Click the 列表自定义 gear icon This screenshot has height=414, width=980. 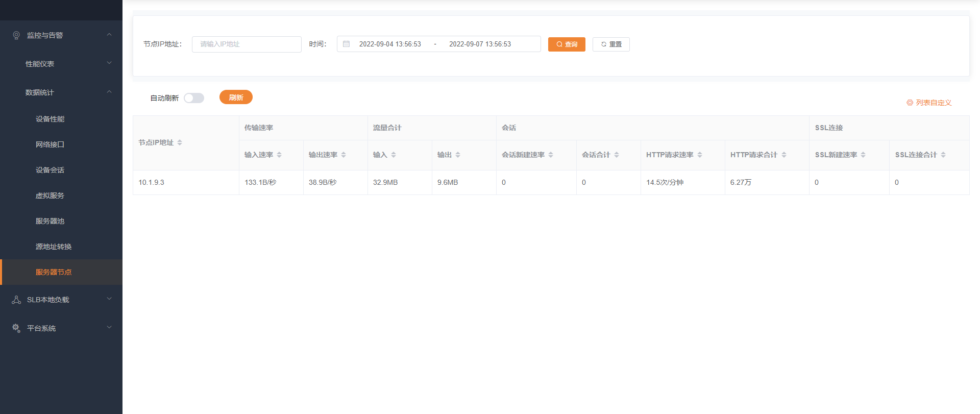click(x=910, y=103)
